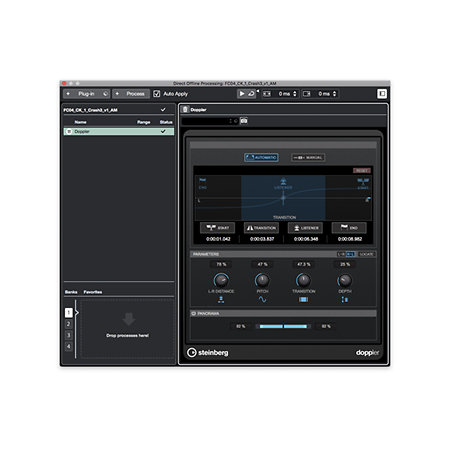Click the Listener marker button
The height and width of the screenshot is (450, 450).
coord(305,228)
